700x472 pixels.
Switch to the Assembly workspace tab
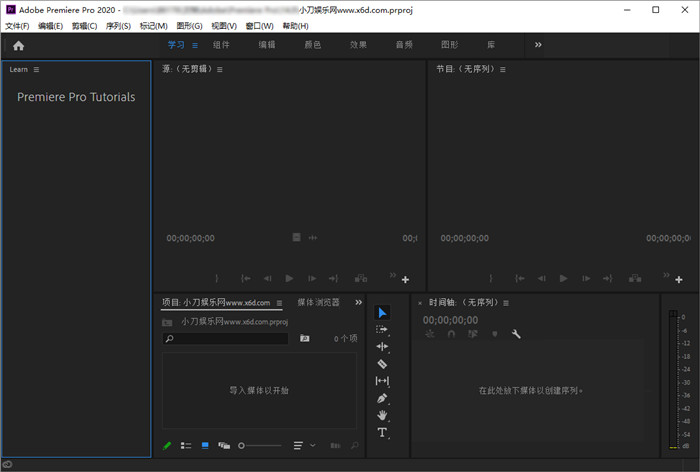click(x=221, y=45)
